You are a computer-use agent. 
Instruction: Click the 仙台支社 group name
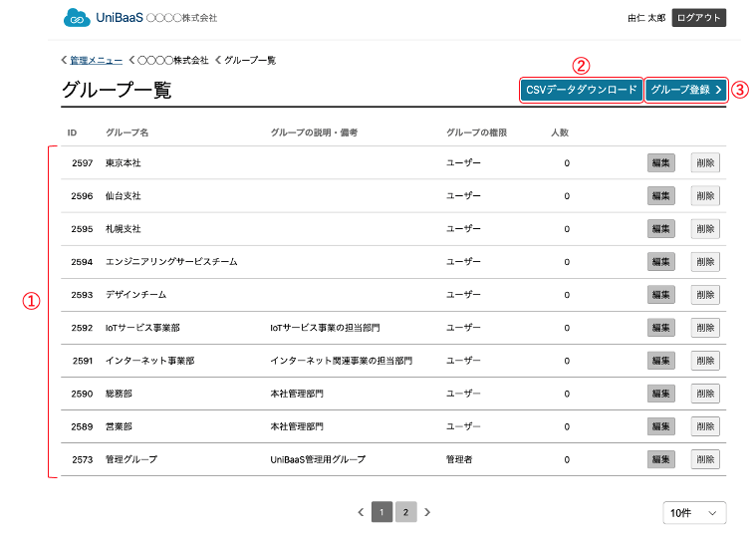[123, 196]
